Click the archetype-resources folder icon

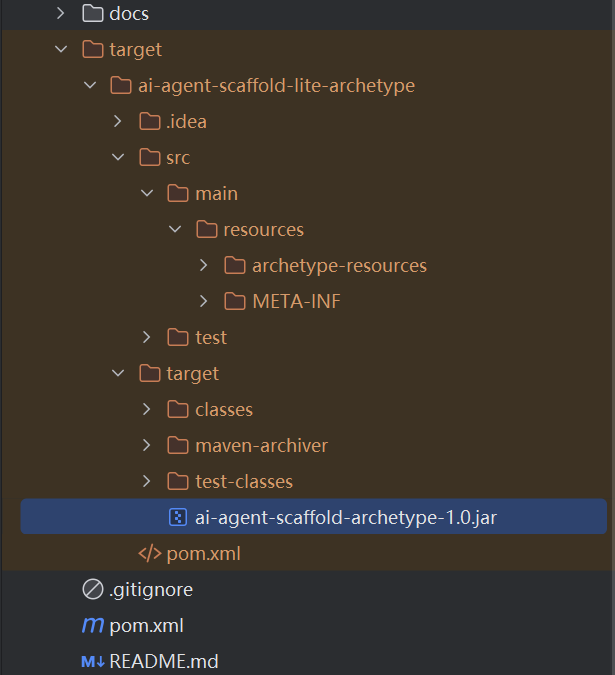(235, 265)
